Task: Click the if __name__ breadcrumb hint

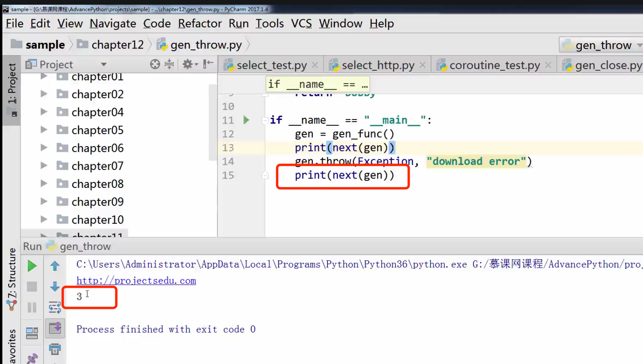Action: click(318, 84)
